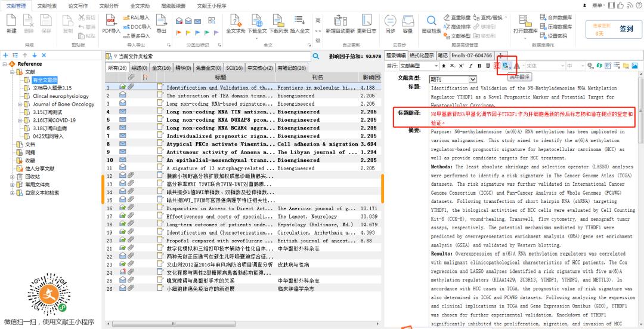Viewport: 644px width, 329px height.
Task: Switch to the 文献分析 ribbon tab
Action: pos(108,5)
